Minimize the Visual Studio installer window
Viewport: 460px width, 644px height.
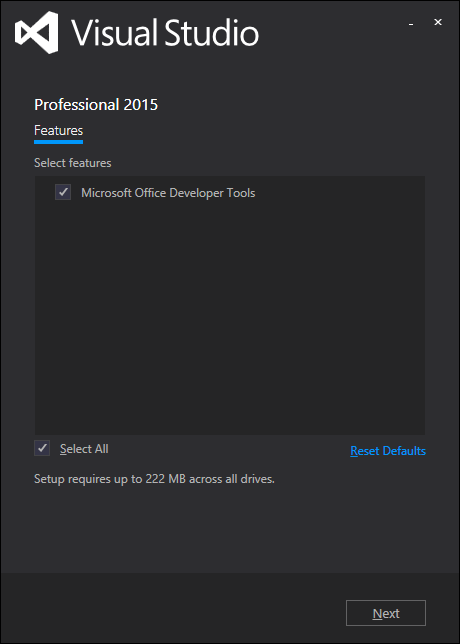[x=411, y=24]
